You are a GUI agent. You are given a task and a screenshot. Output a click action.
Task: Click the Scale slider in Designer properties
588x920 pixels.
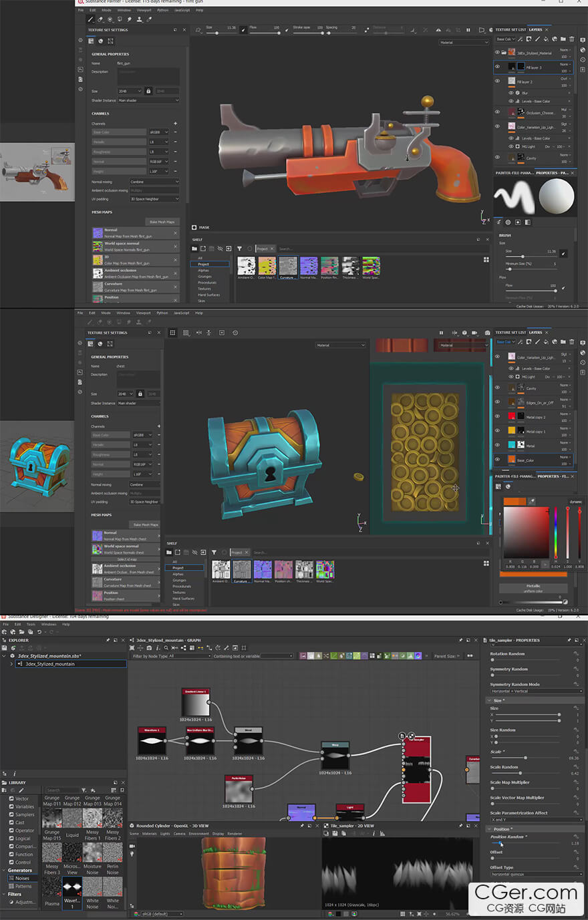click(x=525, y=758)
